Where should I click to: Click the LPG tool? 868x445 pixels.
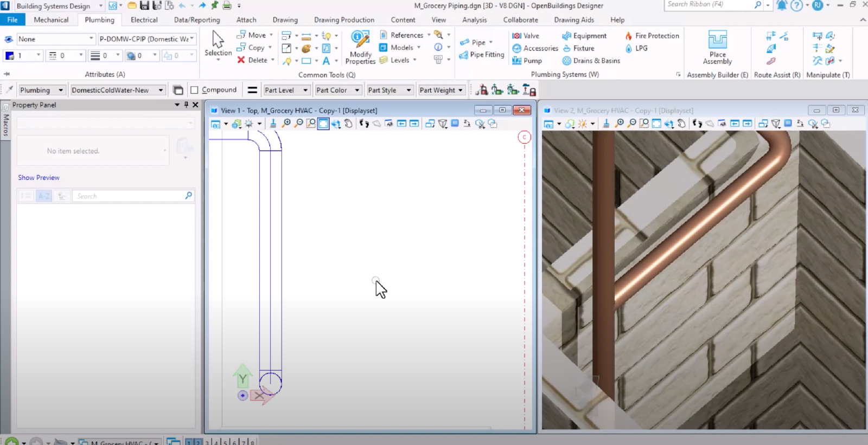click(x=636, y=48)
